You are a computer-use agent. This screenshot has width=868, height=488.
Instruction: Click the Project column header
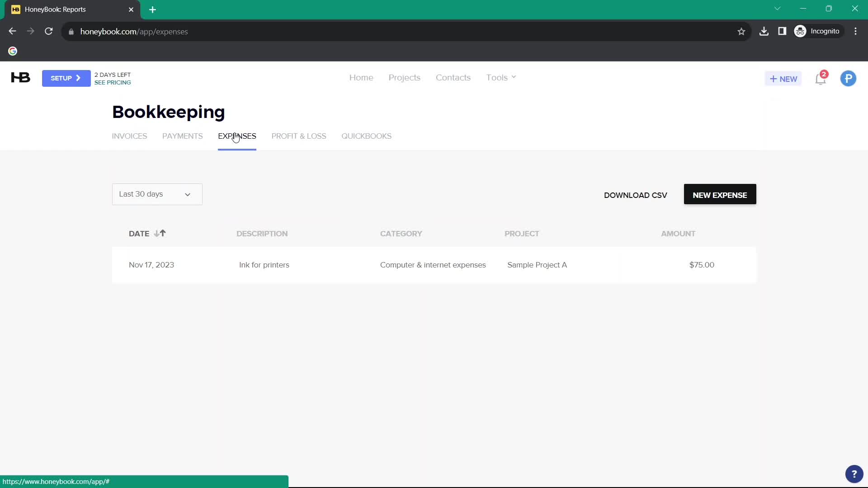point(522,234)
